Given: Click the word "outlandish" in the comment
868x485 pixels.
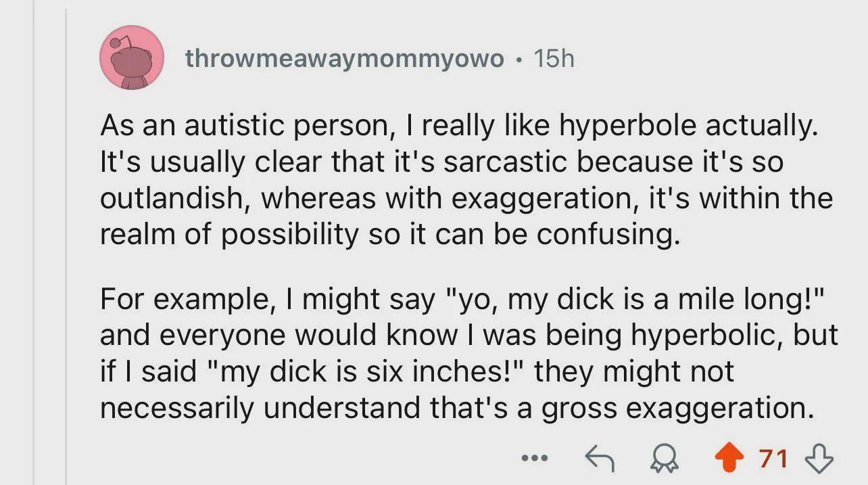Looking at the screenshot, I should pyautogui.click(x=174, y=198).
